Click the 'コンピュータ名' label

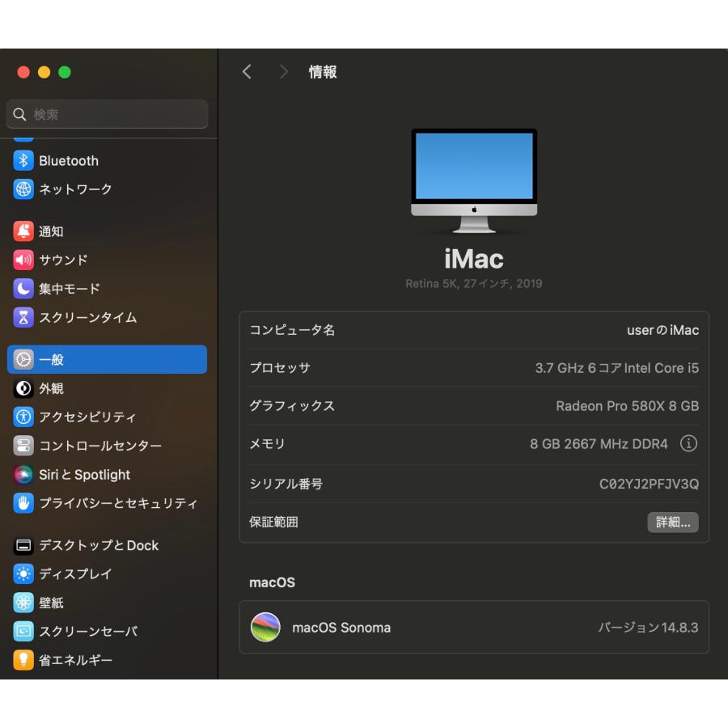click(x=292, y=330)
